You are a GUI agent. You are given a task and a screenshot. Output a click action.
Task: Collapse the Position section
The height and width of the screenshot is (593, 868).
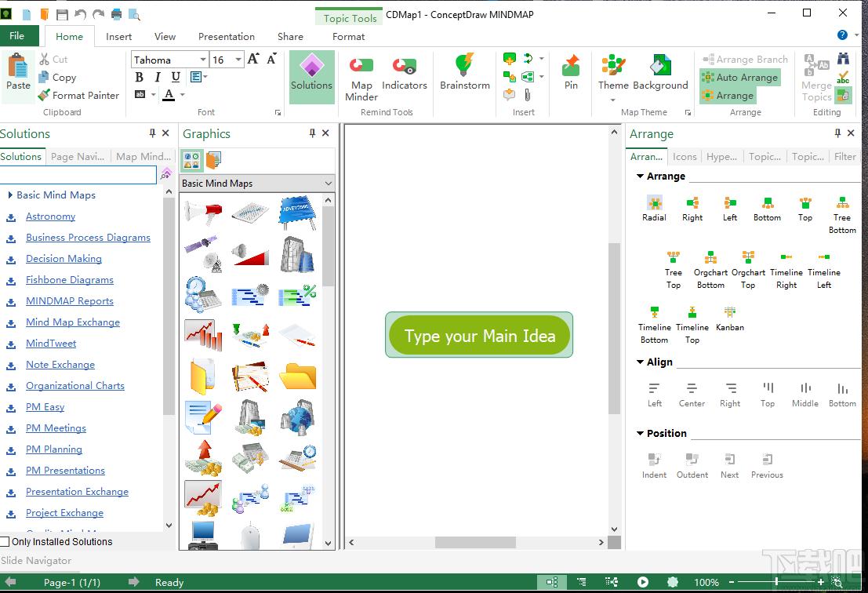(640, 434)
